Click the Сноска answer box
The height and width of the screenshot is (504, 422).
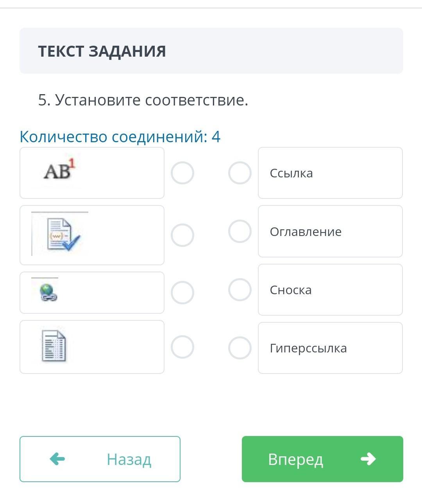(330, 290)
